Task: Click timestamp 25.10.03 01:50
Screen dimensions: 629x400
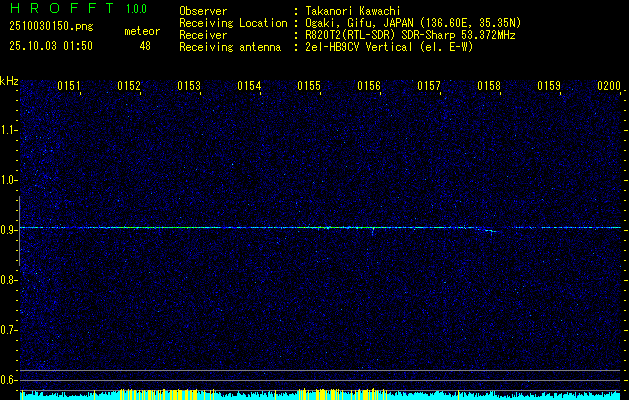Action: [x=51, y=46]
